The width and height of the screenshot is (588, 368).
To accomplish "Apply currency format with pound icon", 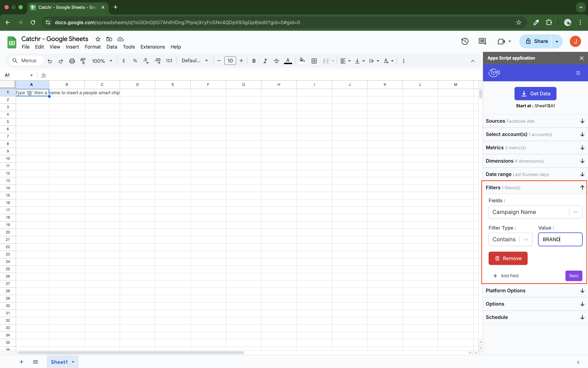I will pyautogui.click(x=124, y=61).
